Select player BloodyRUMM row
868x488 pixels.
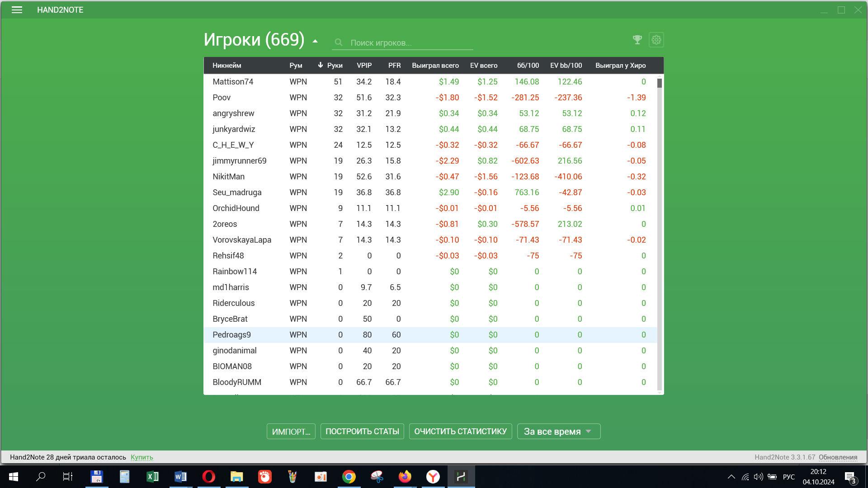(x=430, y=382)
